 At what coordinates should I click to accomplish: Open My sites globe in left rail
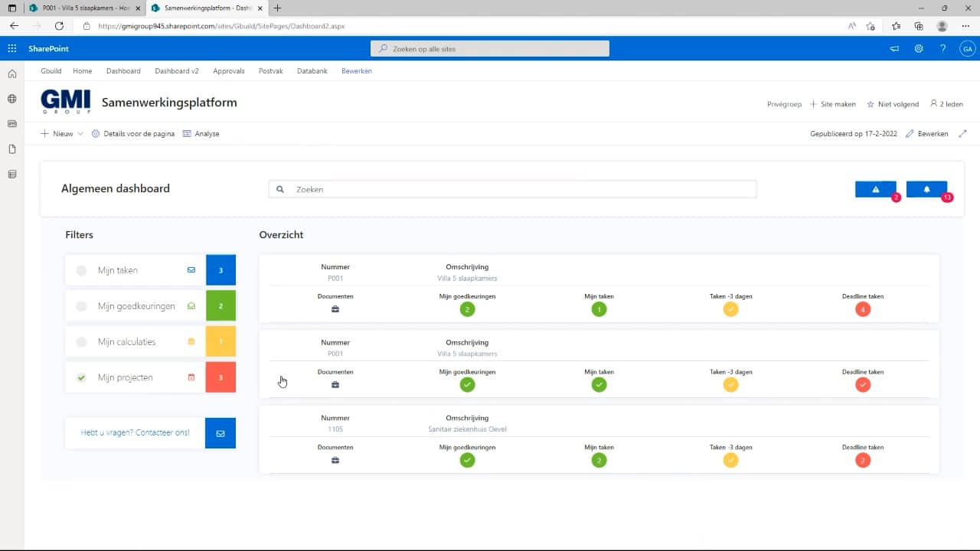(11, 99)
